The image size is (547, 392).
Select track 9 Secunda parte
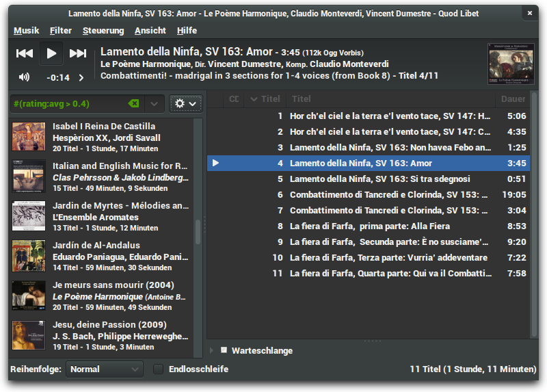(x=369, y=241)
